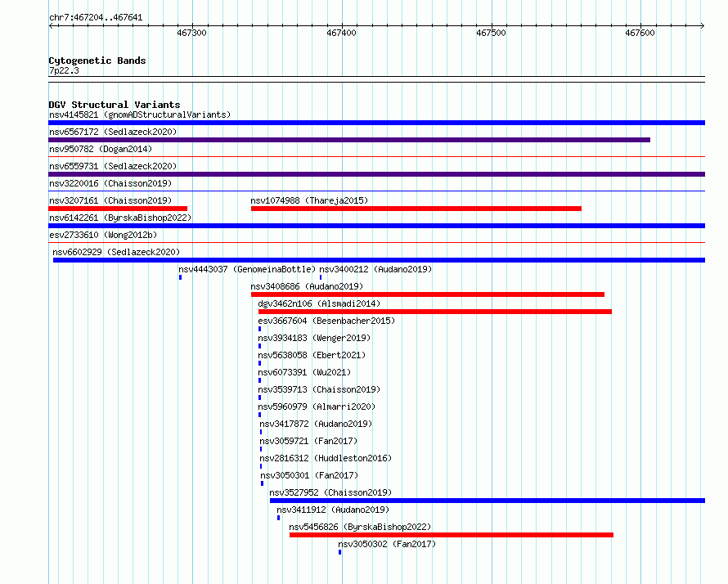Open nsv6142261 (ByrskaBishop2022) variant
Viewport: 728px width, 584px height.
pyautogui.click(x=120, y=218)
